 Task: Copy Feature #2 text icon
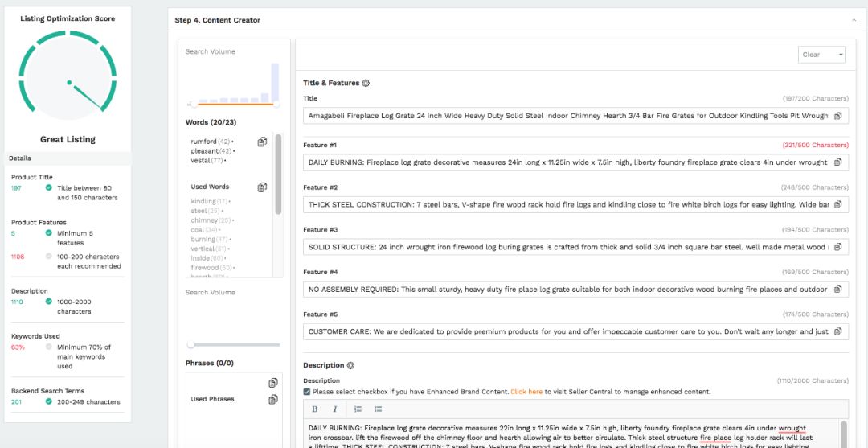837,204
